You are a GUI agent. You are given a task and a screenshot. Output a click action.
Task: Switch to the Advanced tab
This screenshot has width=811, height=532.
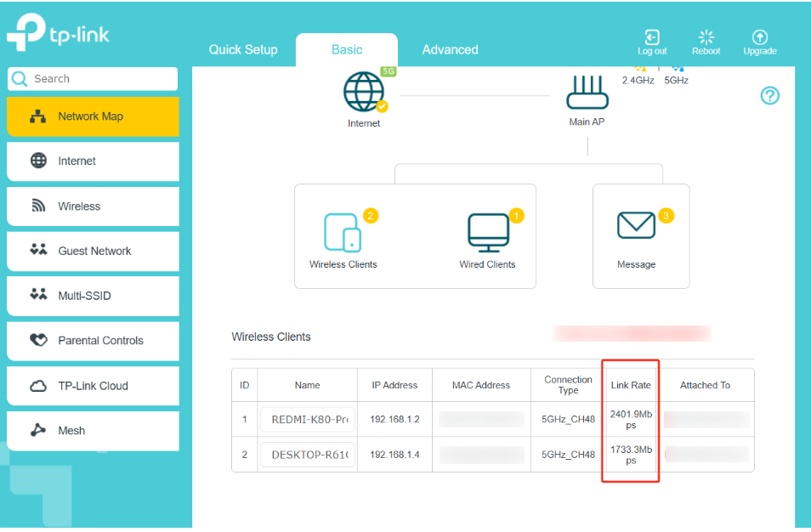450,50
